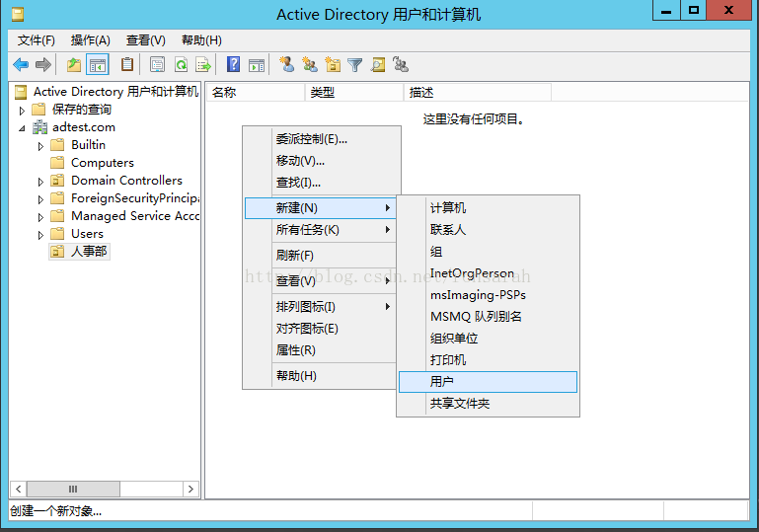The height and width of the screenshot is (532, 759).
Task: Open Properties via the toolbar sheet icon
Action: tap(157, 64)
